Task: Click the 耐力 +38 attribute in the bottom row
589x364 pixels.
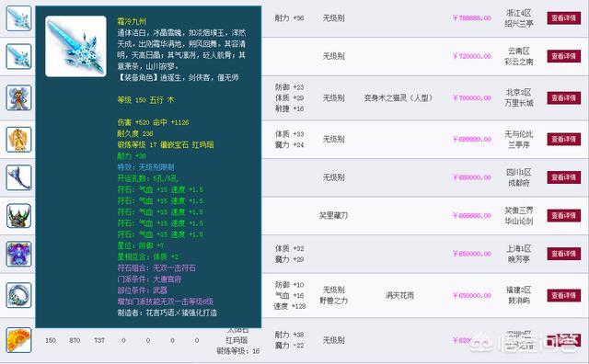Action: (290, 335)
